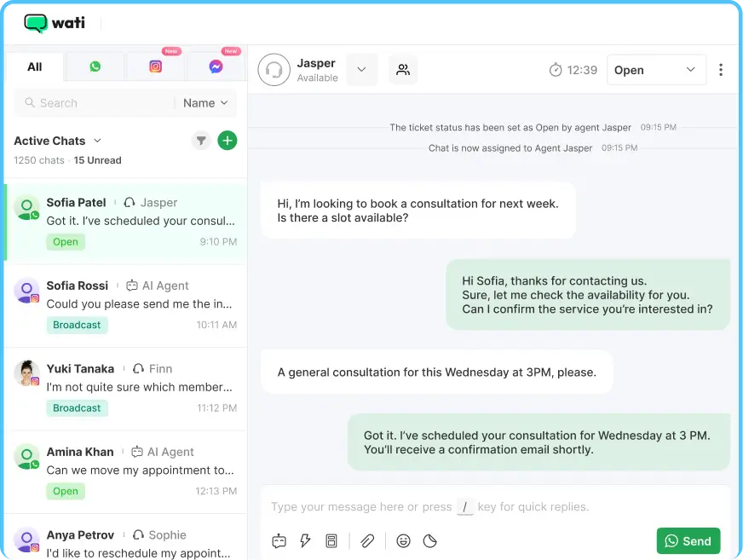Click the 12:13 PM timestamp

pos(216,491)
